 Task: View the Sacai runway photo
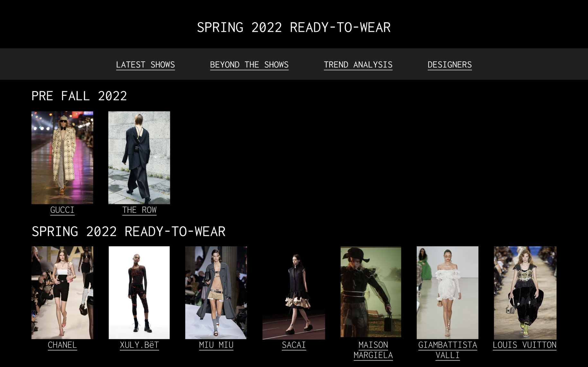[294, 292]
